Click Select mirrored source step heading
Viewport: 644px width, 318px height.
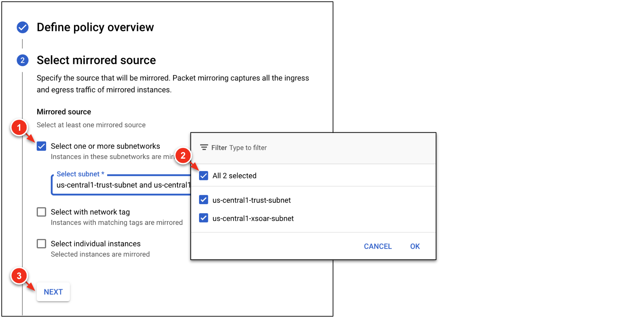(96, 60)
